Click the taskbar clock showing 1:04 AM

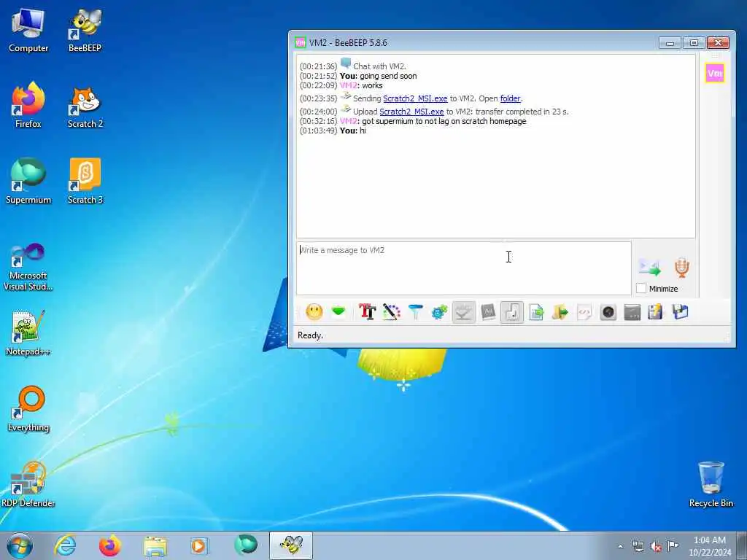[x=710, y=546]
